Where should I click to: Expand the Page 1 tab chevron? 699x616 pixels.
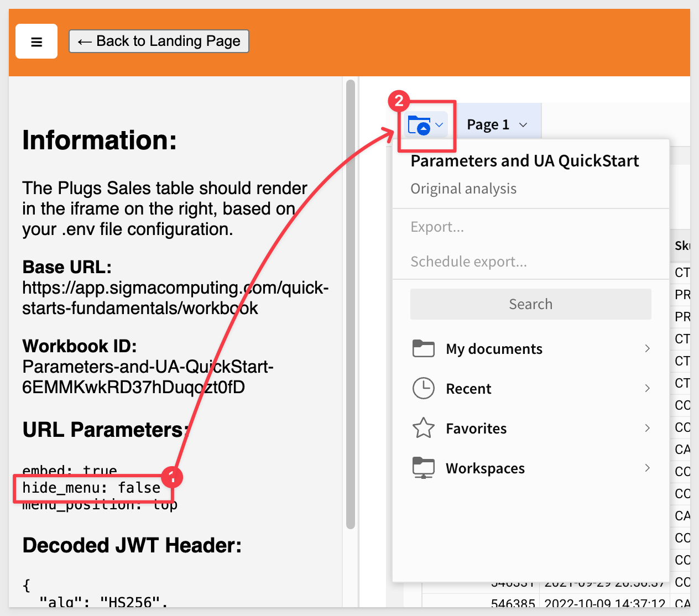(x=523, y=125)
